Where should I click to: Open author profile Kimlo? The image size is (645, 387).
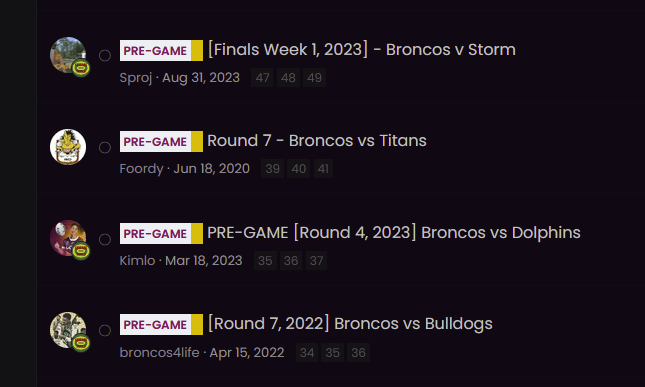pyautogui.click(x=137, y=261)
